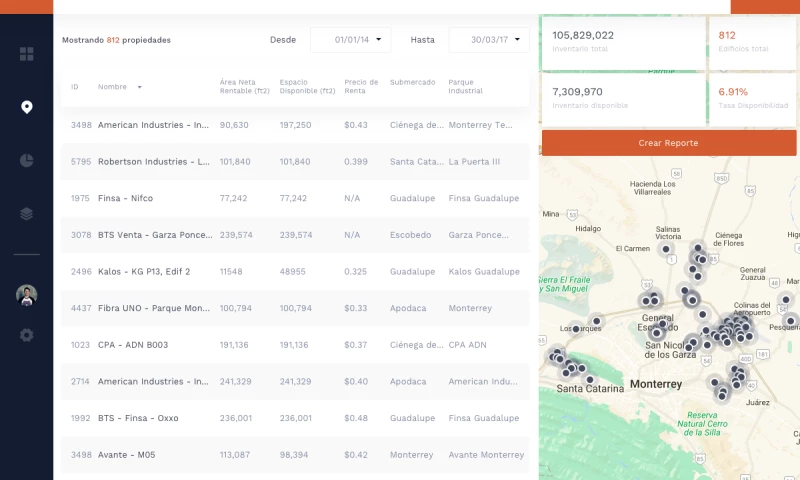Select the Kalos - KG P13, Edif 2 row
Screen dimensions: 800x480
click(295, 271)
